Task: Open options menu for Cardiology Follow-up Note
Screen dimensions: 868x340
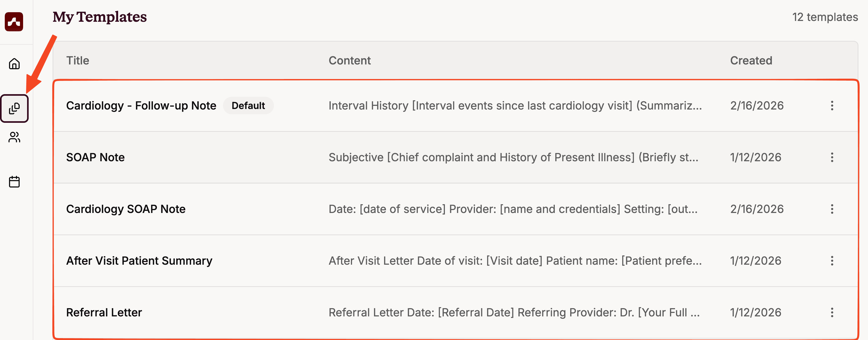Action: (x=832, y=106)
